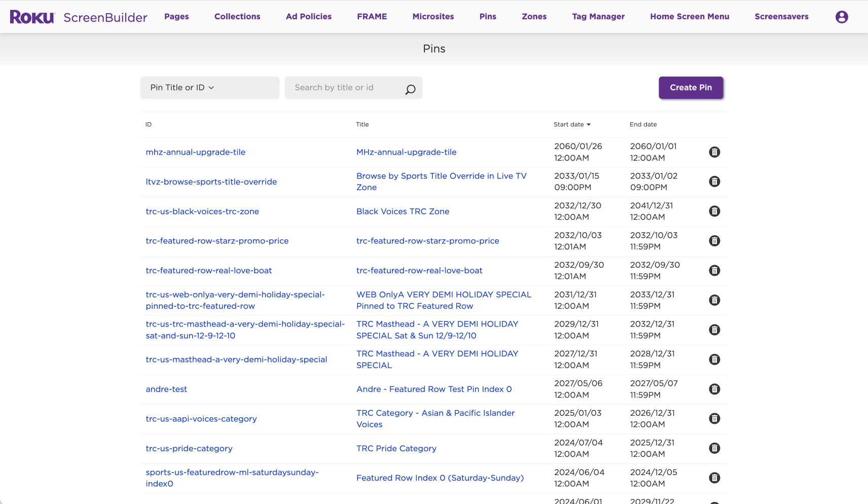This screenshot has height=504, width=868.
Task: Open trc-featured-row-real-love-boat title link
Action: tap(419, 271)
